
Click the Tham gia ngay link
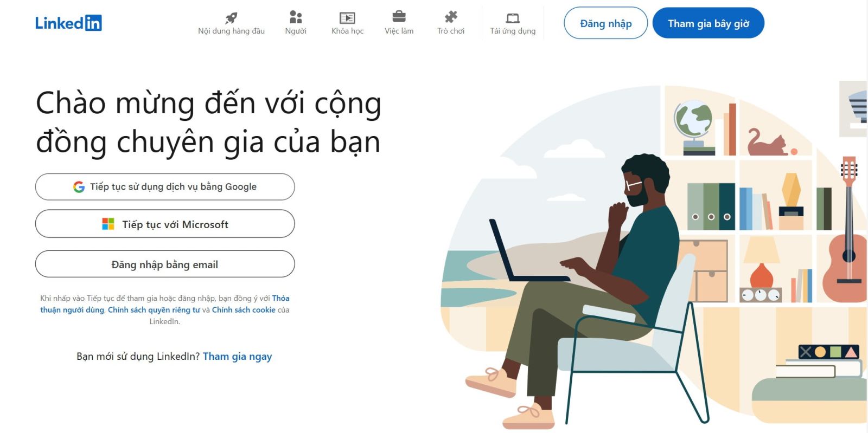click(238, 357)
